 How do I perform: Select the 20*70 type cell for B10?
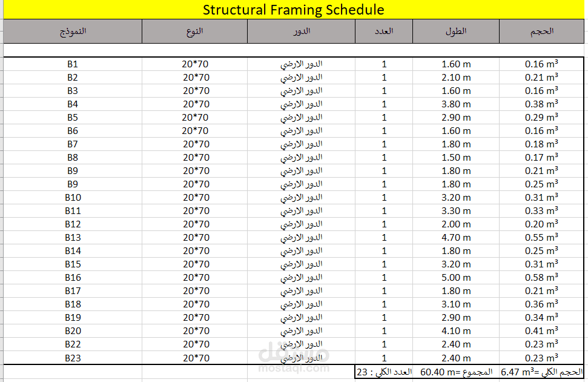tap(194, 198)
